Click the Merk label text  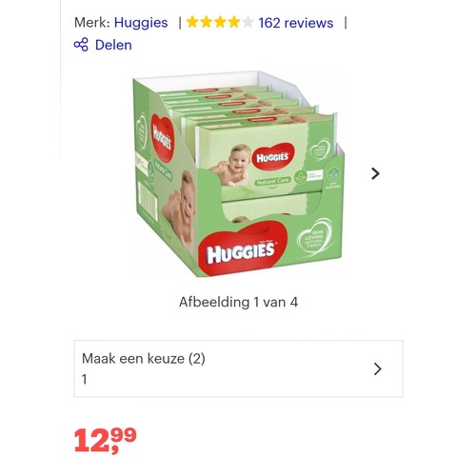92,23
